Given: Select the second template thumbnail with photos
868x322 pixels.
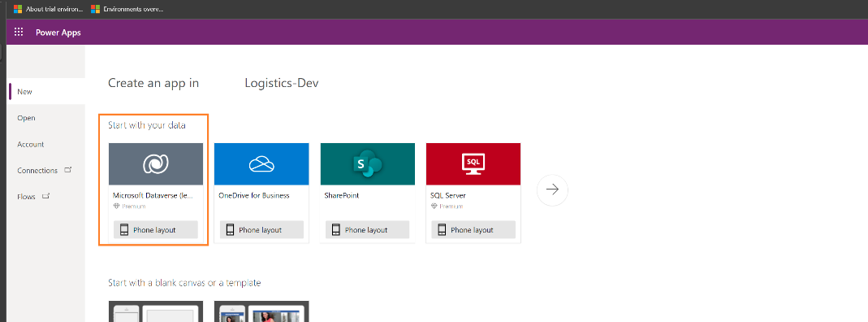Looking at the screenshot, I should [x=261, y=311].
